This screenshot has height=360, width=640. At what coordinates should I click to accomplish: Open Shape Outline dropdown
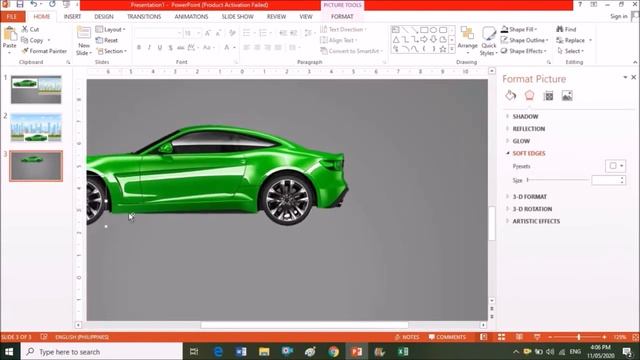pos(525,40)
